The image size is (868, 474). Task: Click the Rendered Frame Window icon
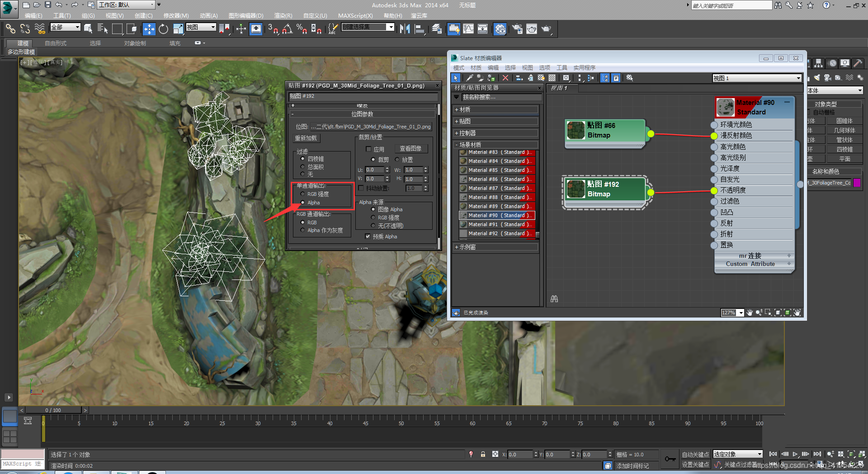[x=532, y=29]
